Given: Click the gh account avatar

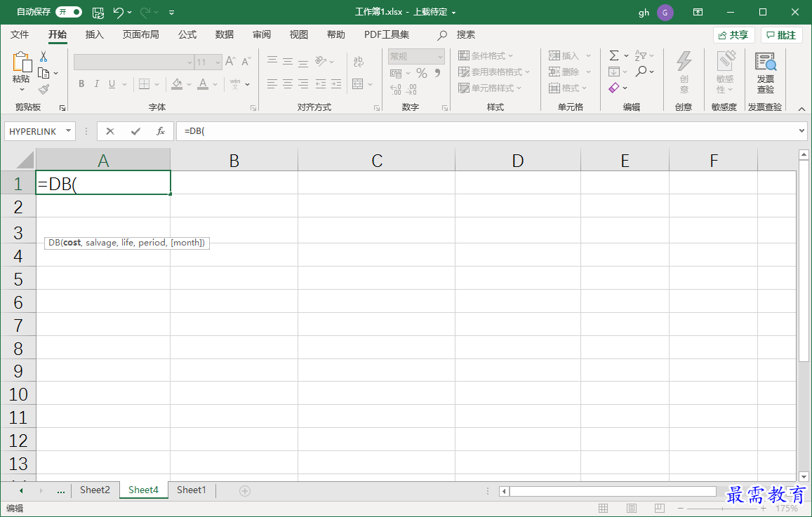Looking at the screenshot, I should click(665, 13).
